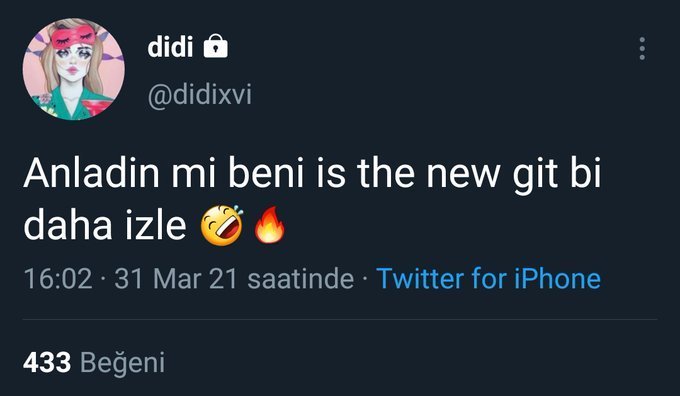View the 433 Beğeni likes list
The width and height of the screenshot is (680, 396).
point(94,362)
